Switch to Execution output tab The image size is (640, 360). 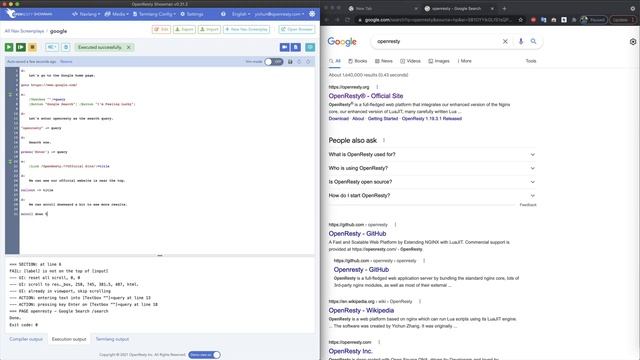tap(69, 339)
